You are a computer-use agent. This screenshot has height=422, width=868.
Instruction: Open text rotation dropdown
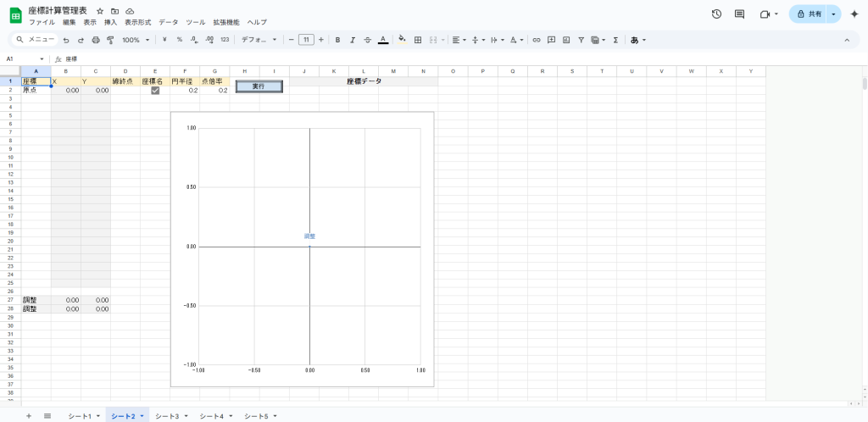516,40
